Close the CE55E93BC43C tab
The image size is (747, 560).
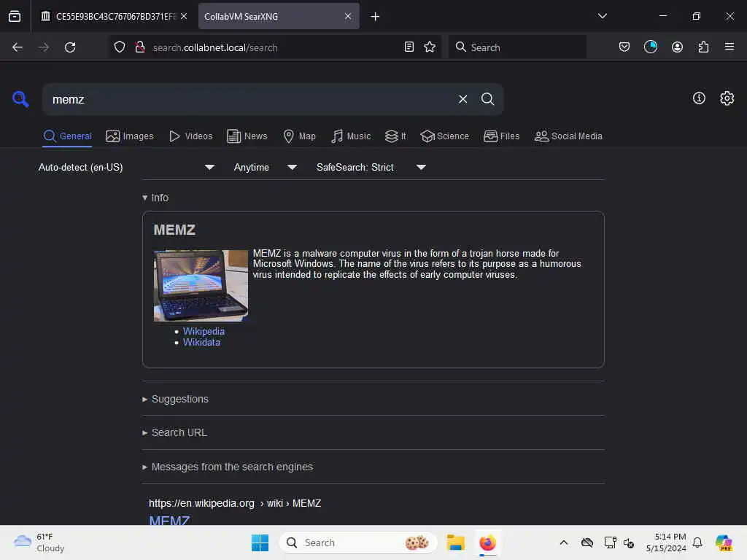tap(184, 16)
